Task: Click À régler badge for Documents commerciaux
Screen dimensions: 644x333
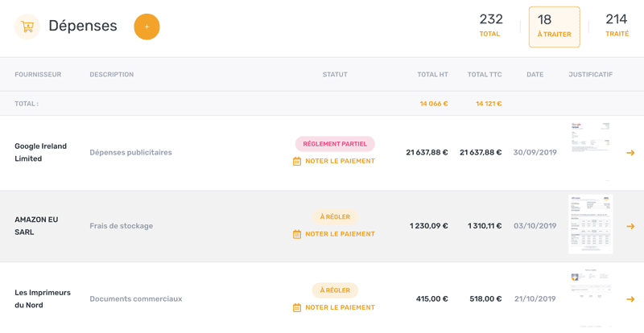Action: coord(335,290)
